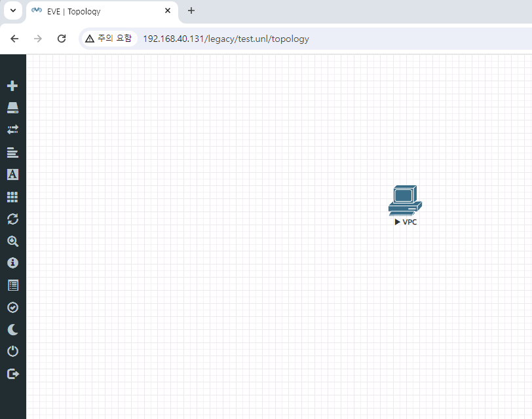The width and height of the screenshot is (532, 419).
Task: Open the Networks arrows icon in sidebar
Action: (12, 130)
